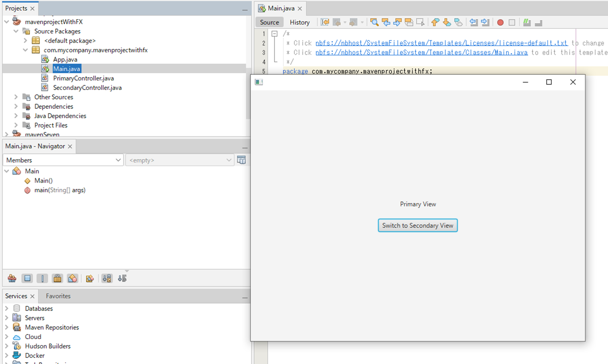Start macro recording with the red circle icon
This screenshot has width=608, height=364.
500,22
